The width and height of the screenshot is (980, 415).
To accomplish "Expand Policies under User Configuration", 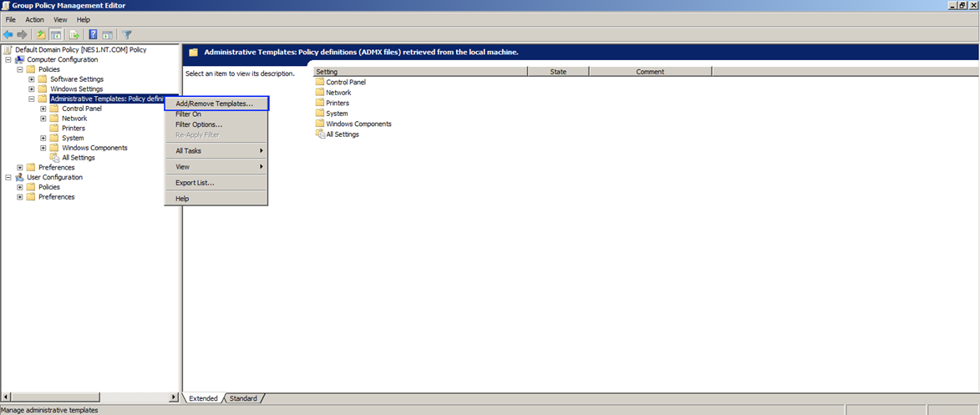I will click(x=20, y=187).
